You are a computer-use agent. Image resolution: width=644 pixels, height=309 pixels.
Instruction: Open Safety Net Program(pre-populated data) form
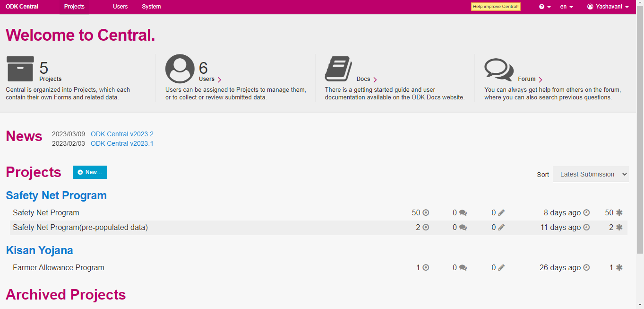pyautogui.click(x=80, y=228)
